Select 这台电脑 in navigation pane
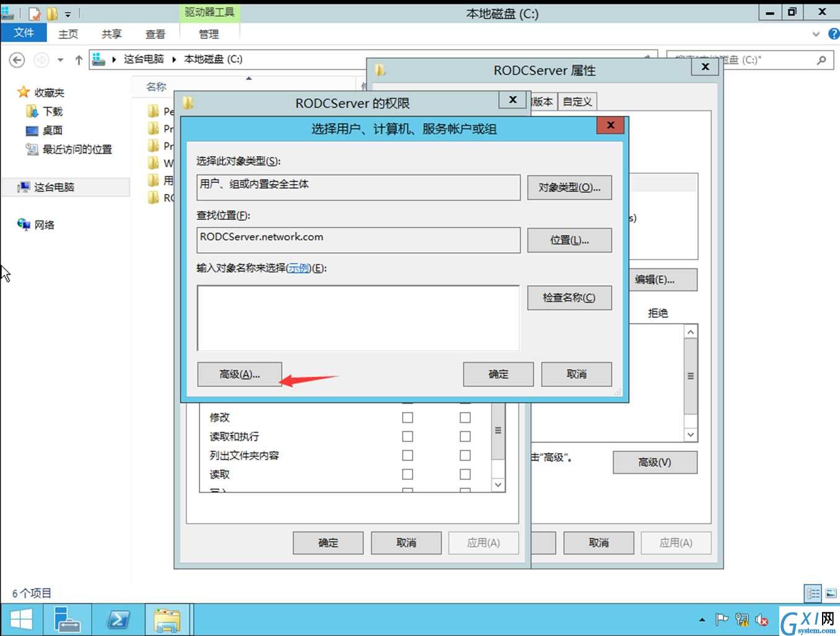 tap(54, 187)
